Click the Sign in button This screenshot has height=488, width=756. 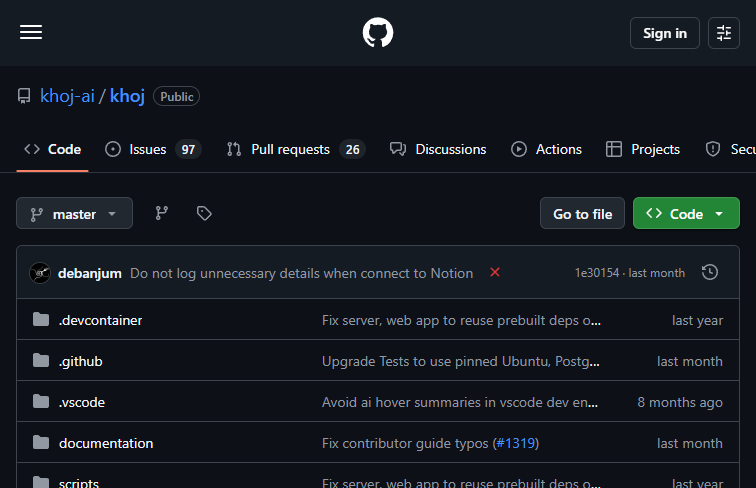pos(664,33)
